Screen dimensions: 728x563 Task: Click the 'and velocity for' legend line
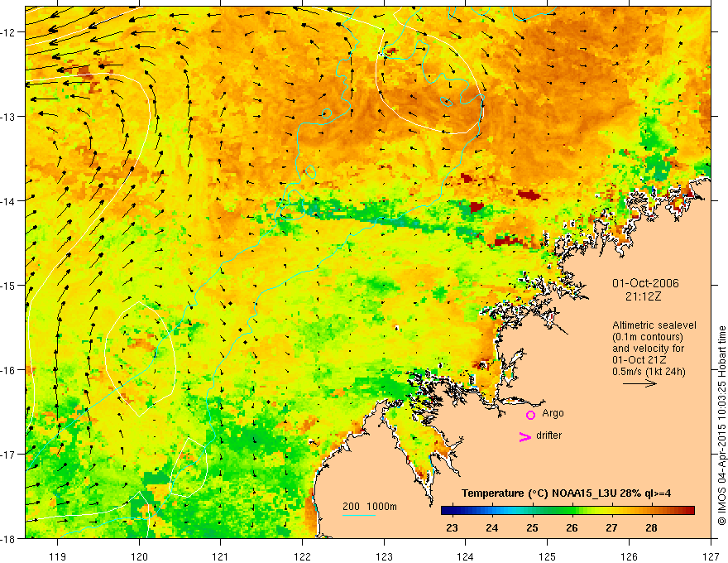click(x=648, y=349)
